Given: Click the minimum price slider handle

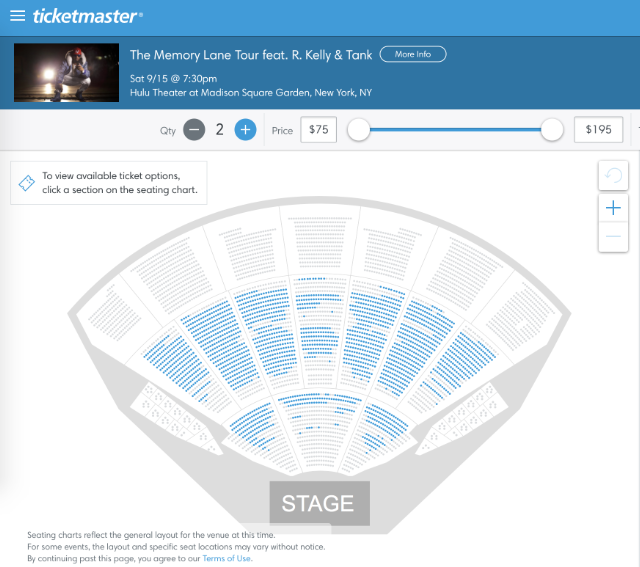Looking at the screenshot, I should 359,129.
